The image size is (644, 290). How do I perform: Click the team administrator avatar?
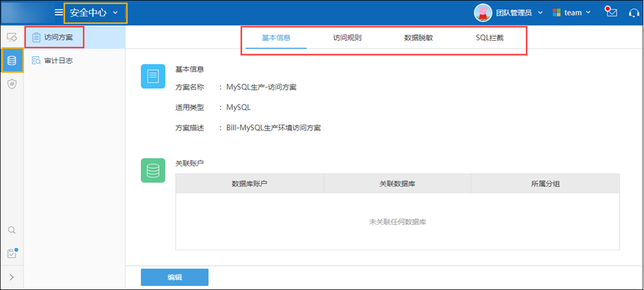click(483, 13)
